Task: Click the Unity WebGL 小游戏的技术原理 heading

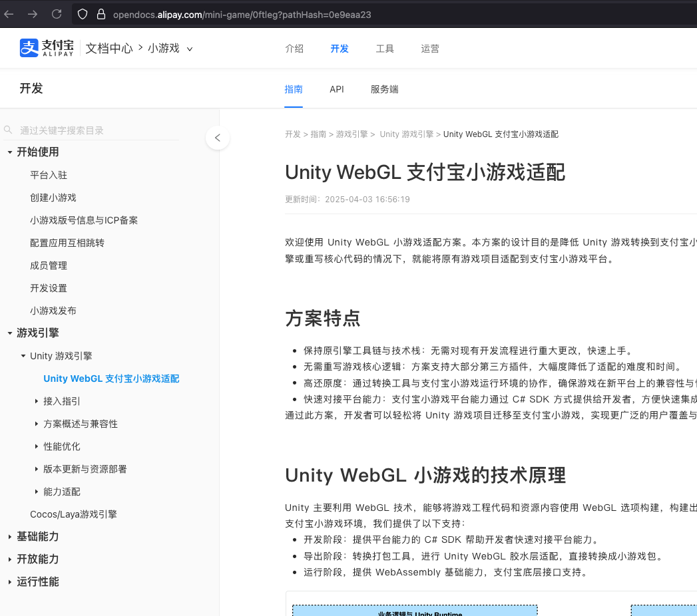Action: (425, 475)
